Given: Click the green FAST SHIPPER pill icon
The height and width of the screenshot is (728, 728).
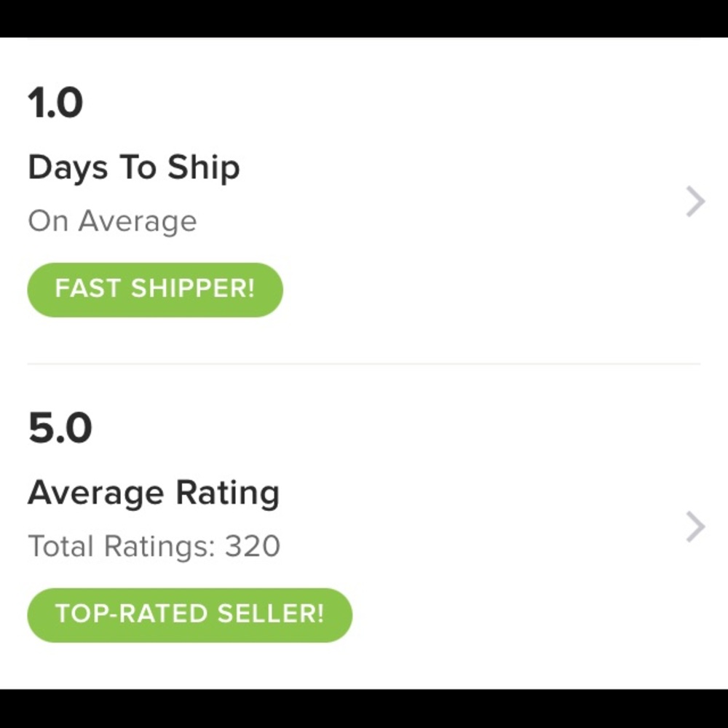Looking at the screenshot, I should click(x=154, y=289).
